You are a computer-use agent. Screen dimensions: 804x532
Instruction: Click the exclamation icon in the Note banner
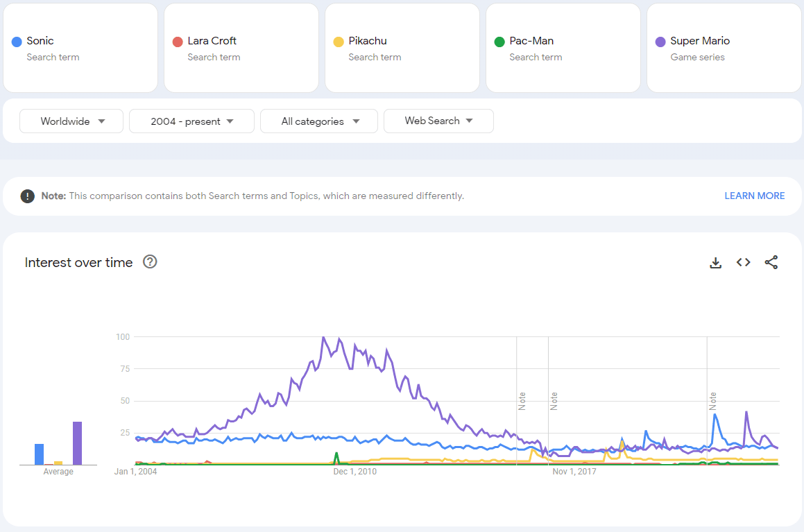click(x=27, y=196)
